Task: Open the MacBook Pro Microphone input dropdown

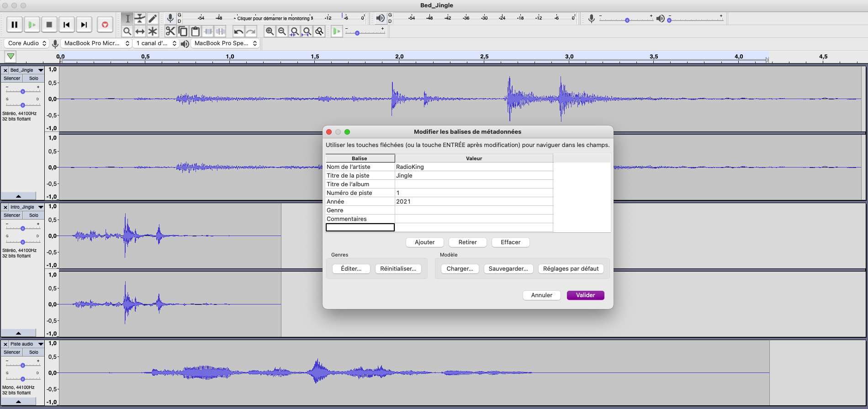Action: [x=96, y=43]
